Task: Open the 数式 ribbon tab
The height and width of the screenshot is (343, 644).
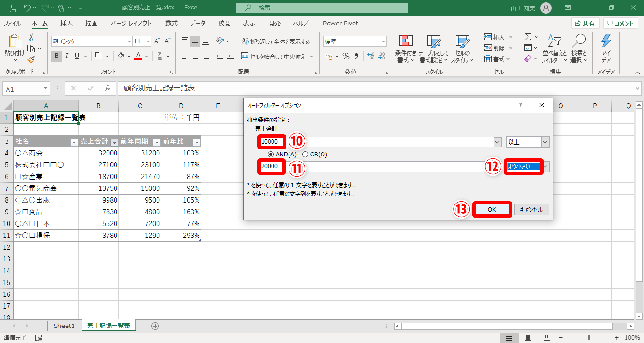Action: coord(172,23)
